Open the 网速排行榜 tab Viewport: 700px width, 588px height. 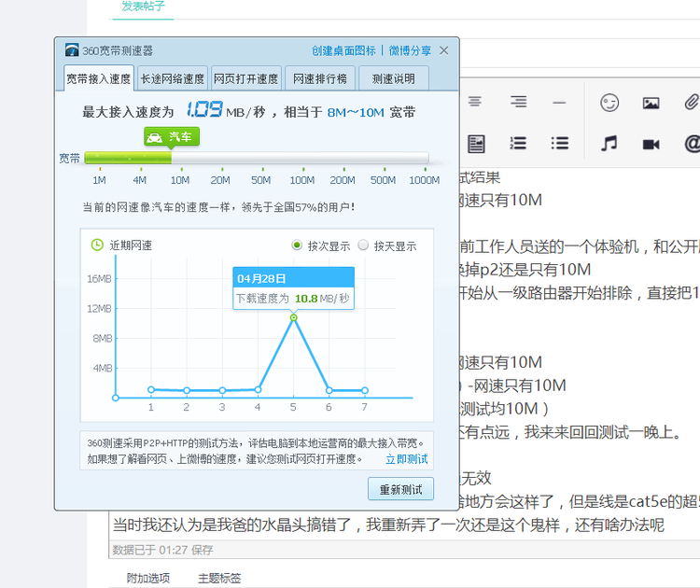320,78
